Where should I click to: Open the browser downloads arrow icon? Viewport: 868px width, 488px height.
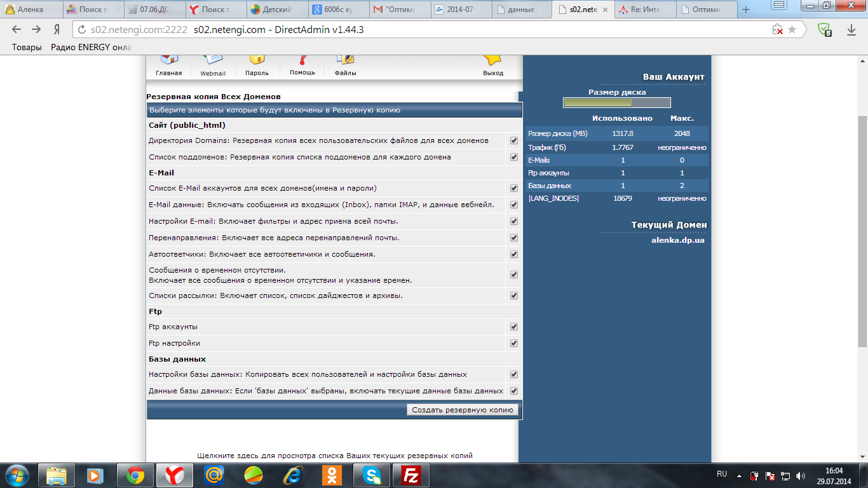click(851, 30)
